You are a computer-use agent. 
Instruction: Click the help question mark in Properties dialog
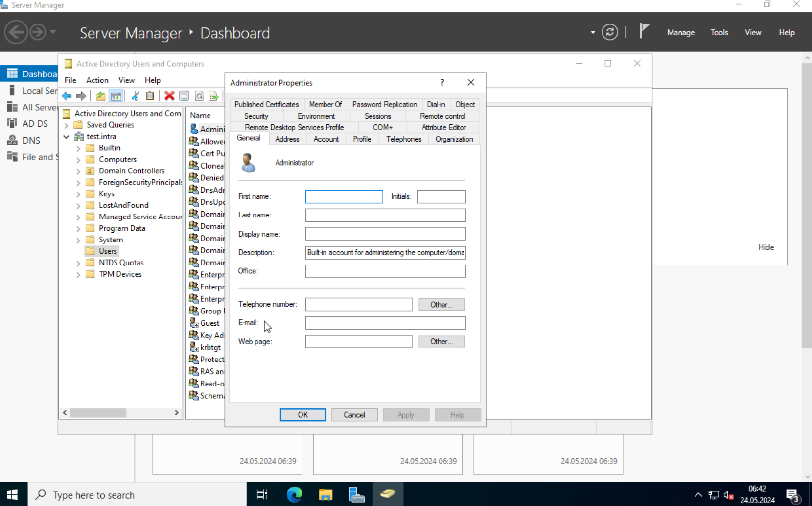(442, 82)
